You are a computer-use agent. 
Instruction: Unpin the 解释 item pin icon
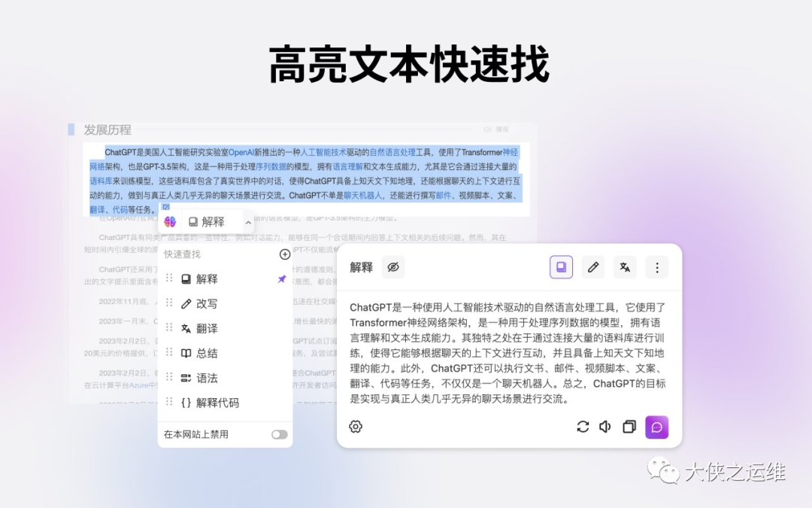coord(282,279)
